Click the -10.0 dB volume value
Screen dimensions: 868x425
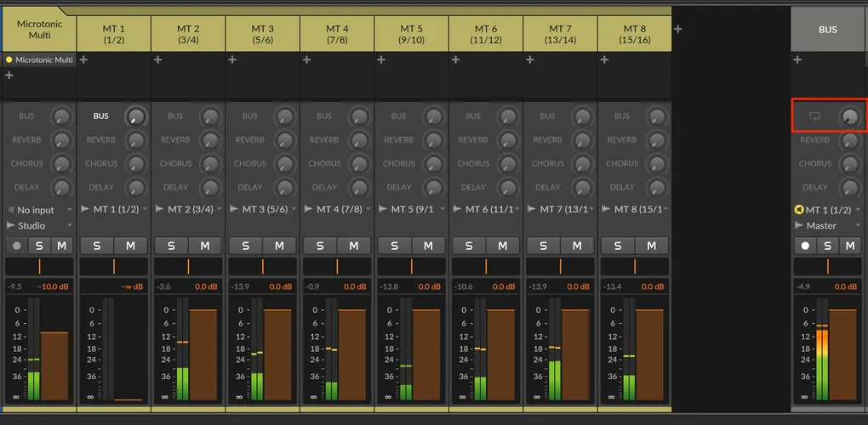pyautogui.click(x=54, y=286)
